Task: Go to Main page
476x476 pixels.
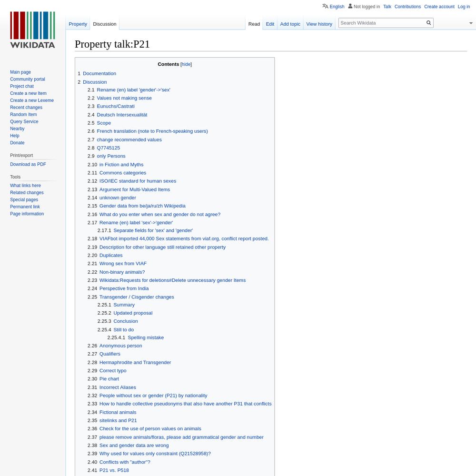Action: coord(20,72)
